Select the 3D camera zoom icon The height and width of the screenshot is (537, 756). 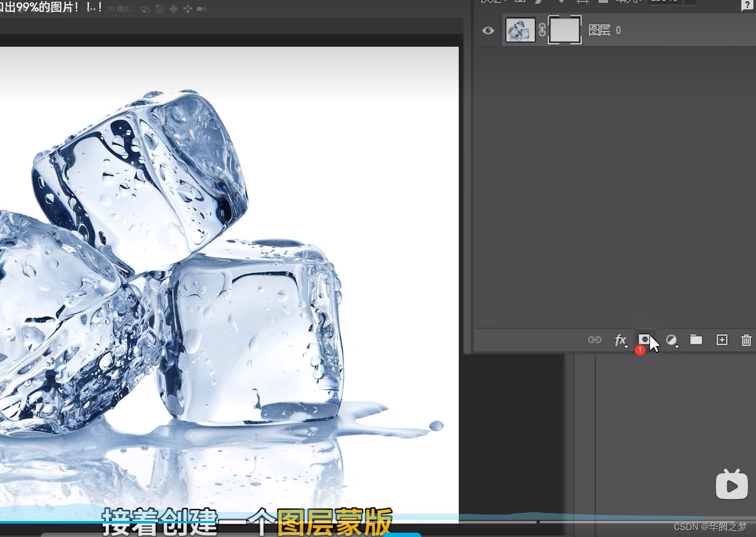click(x=202, y=9)
